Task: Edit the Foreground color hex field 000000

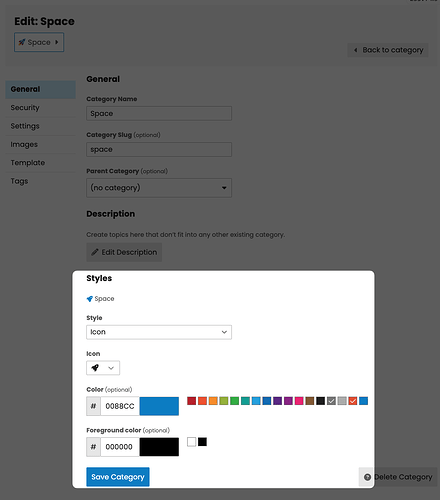Action: pyautogui.click(x=120, y=447)
